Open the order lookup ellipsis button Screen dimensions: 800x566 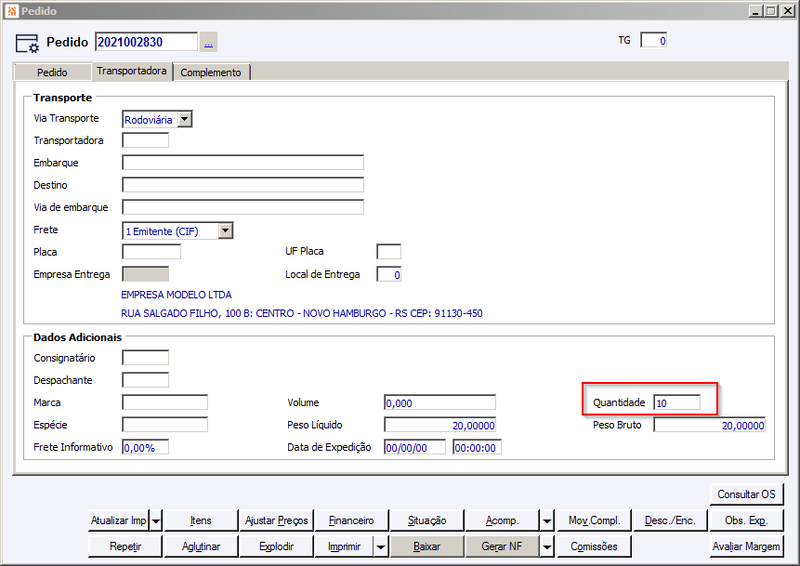[208, 42]
